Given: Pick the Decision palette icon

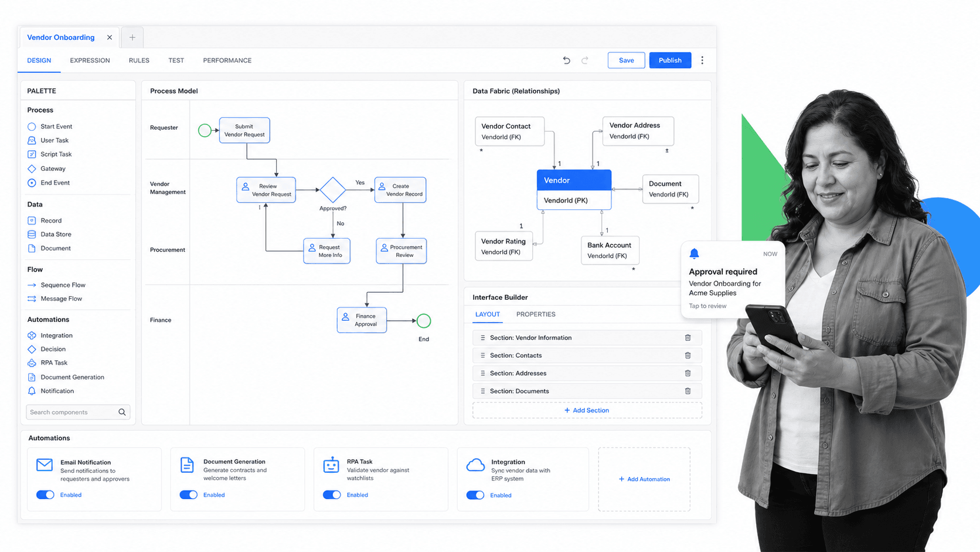Looking at the screenshot, I should click(x=32, y=350).
